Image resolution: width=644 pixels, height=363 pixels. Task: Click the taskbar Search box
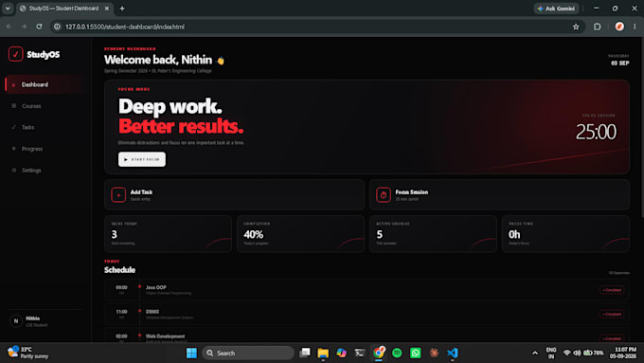248,354
